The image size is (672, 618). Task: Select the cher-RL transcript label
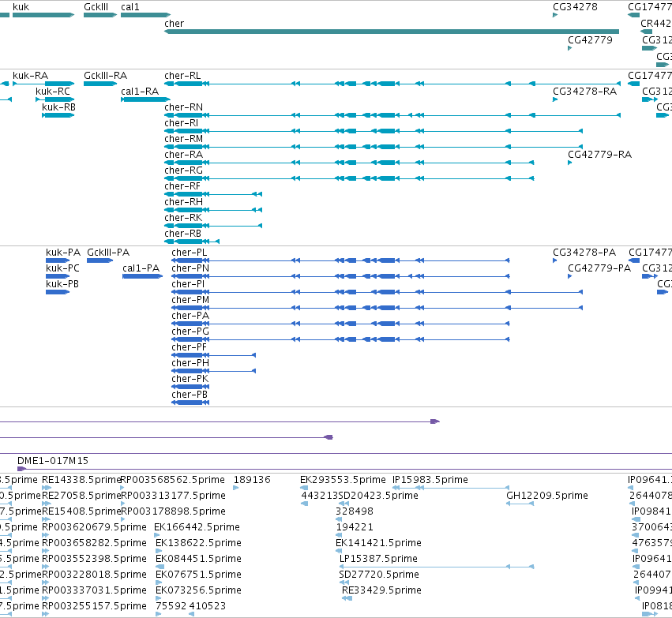(182, 76)
